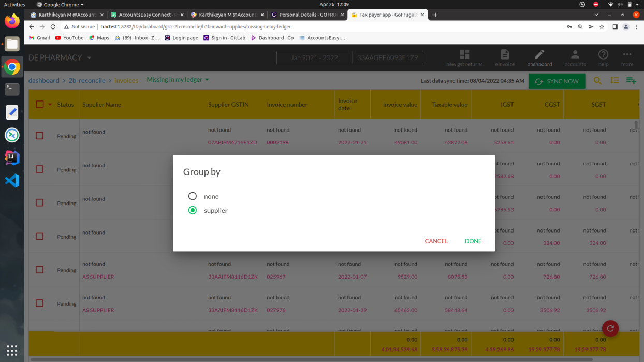Open accounts menu icon

[575, 58]
